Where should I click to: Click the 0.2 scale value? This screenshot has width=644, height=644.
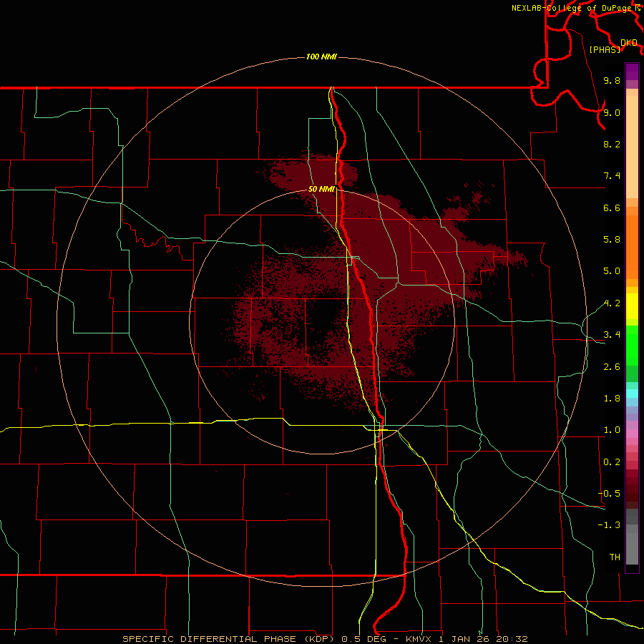tap(612, 462)
